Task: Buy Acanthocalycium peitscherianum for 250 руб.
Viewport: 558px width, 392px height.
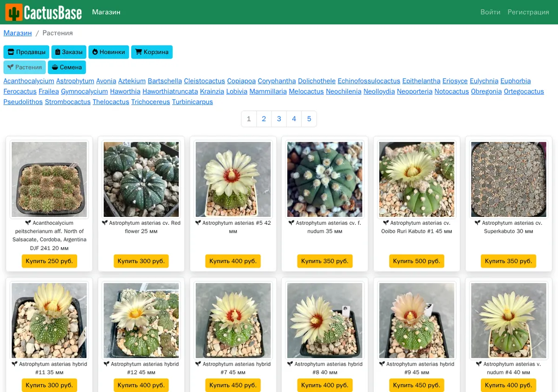Action: pos(49,261)
